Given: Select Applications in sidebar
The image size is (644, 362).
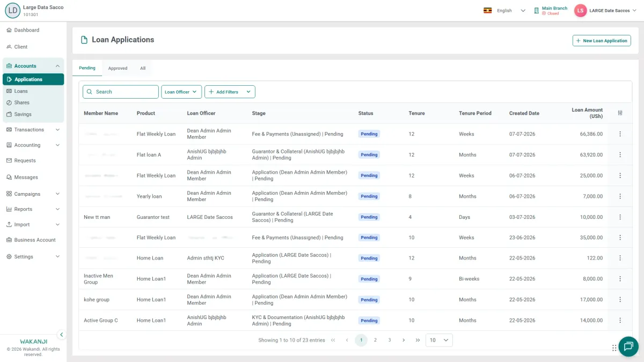Looking at the screenshot, I should click(x=33, y=79).
